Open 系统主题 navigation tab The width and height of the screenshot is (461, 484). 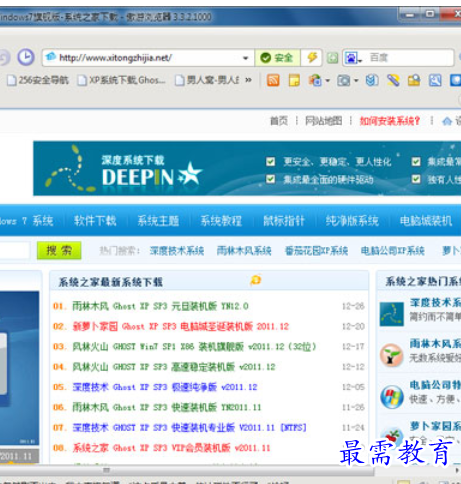(x=158, y=221)
